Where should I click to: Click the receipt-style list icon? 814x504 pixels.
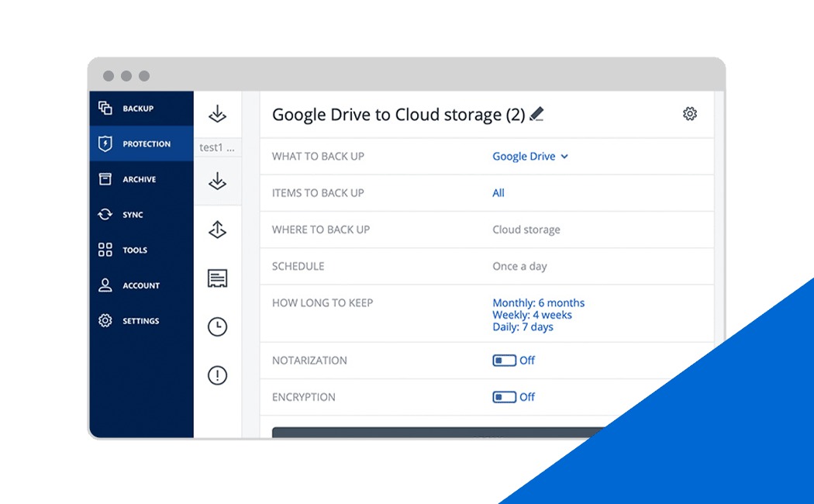(x=218, y=278)
